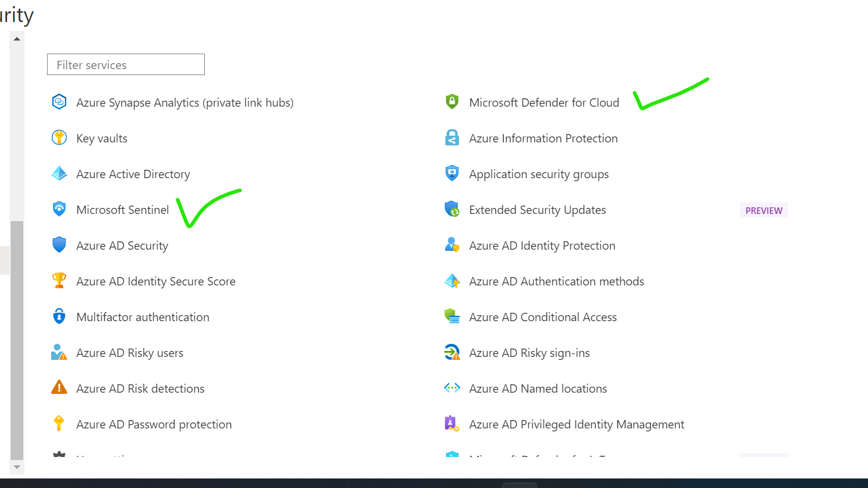Viewport: 868px width, 488px height.
Task: Open Application security groups link
Action: point(539,174)
